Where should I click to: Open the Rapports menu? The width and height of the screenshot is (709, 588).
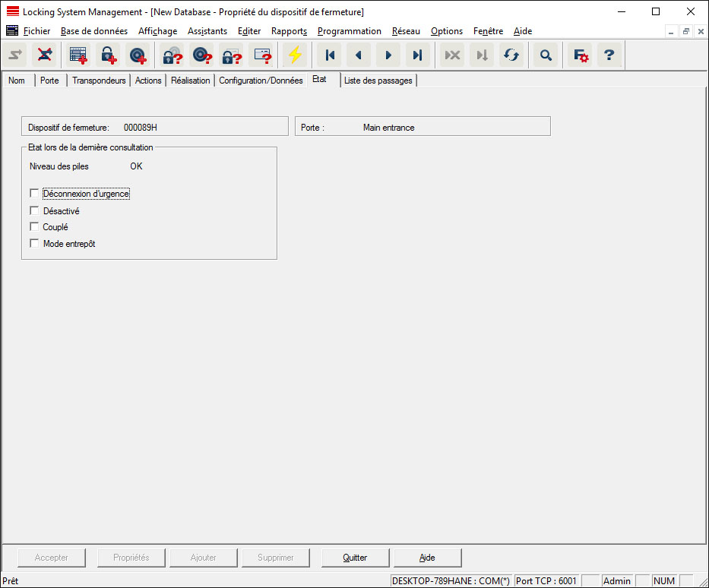289,31
